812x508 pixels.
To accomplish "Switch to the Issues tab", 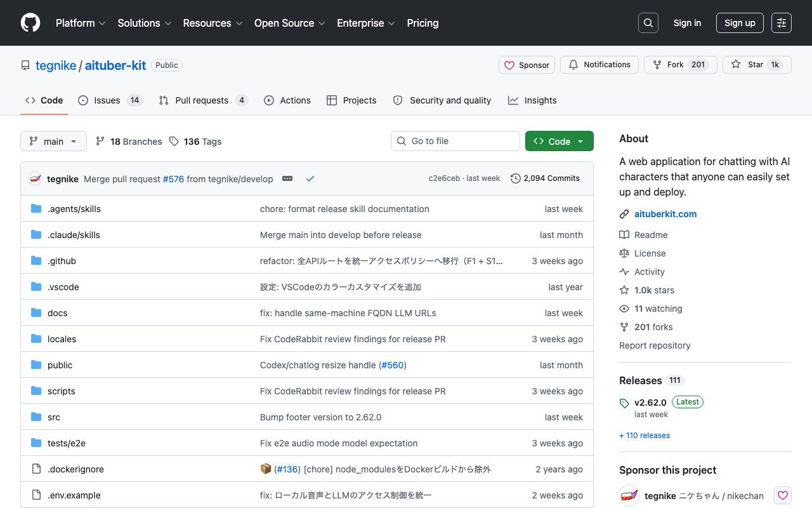I will coord(110,100).
